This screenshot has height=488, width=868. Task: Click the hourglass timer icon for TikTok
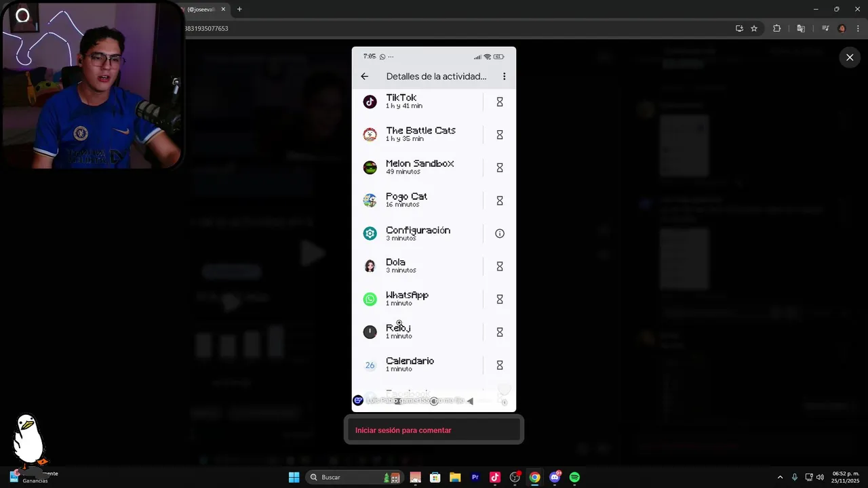tap(500, 102)
